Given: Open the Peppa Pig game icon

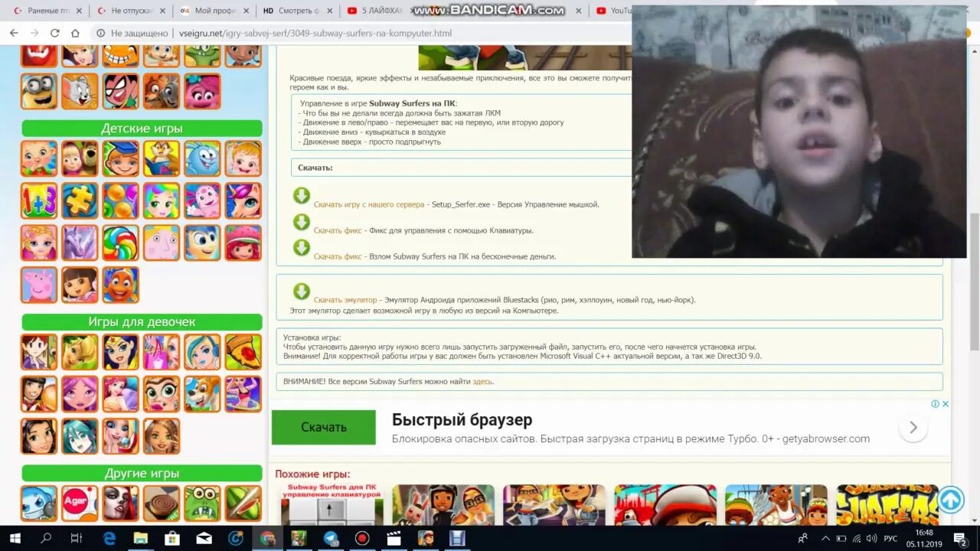Looking at the screenshot, I should pos(39,285).
